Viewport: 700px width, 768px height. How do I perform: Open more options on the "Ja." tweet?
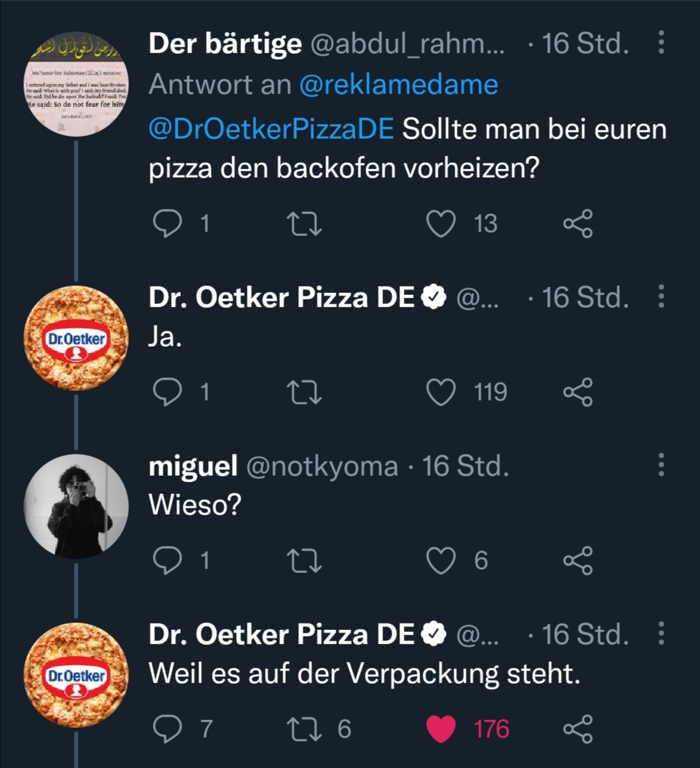pos(661,296)
